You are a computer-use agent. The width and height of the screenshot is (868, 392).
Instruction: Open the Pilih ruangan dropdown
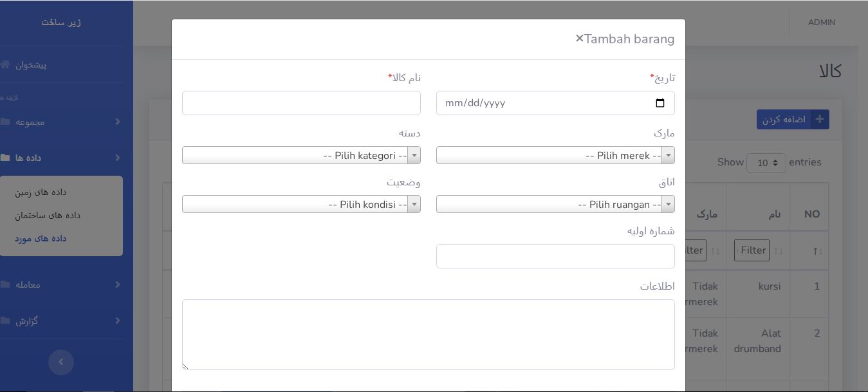(x=555, y=204)
